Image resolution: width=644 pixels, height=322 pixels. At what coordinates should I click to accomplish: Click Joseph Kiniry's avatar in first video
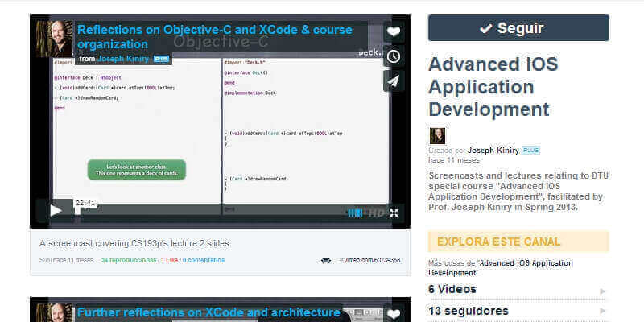click(55, 38)
